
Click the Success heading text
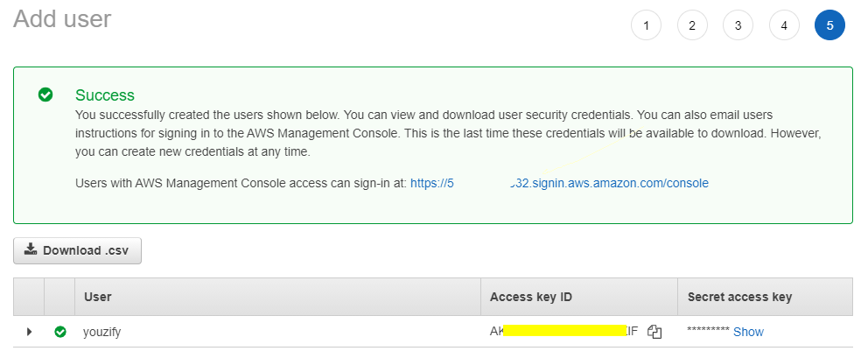coord(105,95)
